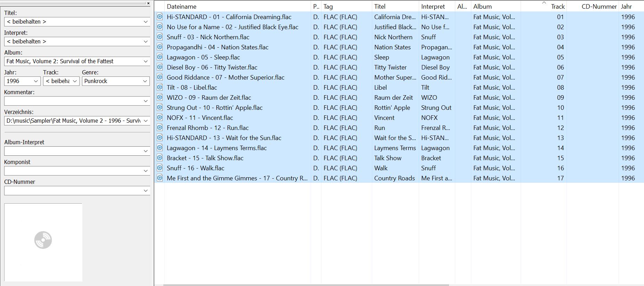The width and height of the screenshot is (644, 286).
Task: Click artist cell 'Strung Out'
Action: (x=436, y=107)
